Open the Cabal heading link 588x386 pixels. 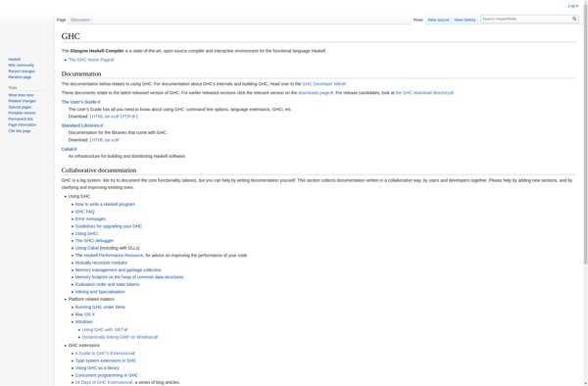coord(69,149)
